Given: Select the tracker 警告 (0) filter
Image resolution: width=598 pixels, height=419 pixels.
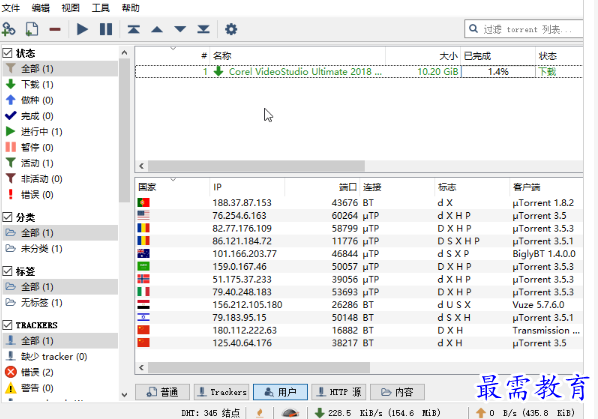Looking at the screenshot, I should tap(60, 388).
